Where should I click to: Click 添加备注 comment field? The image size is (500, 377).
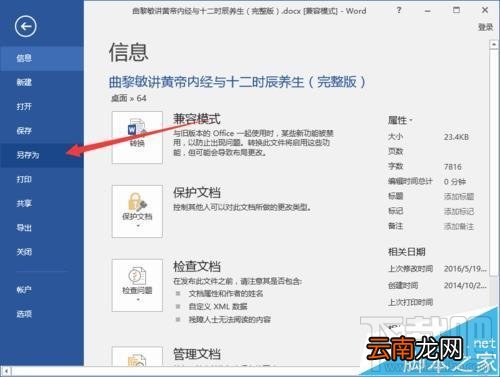(459, 227)
